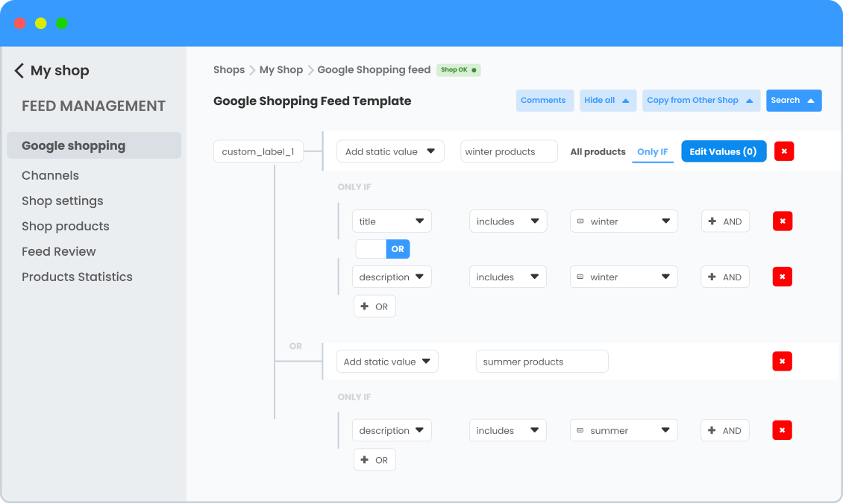Delete the description includes winter condition

click(x=782, y=277)
